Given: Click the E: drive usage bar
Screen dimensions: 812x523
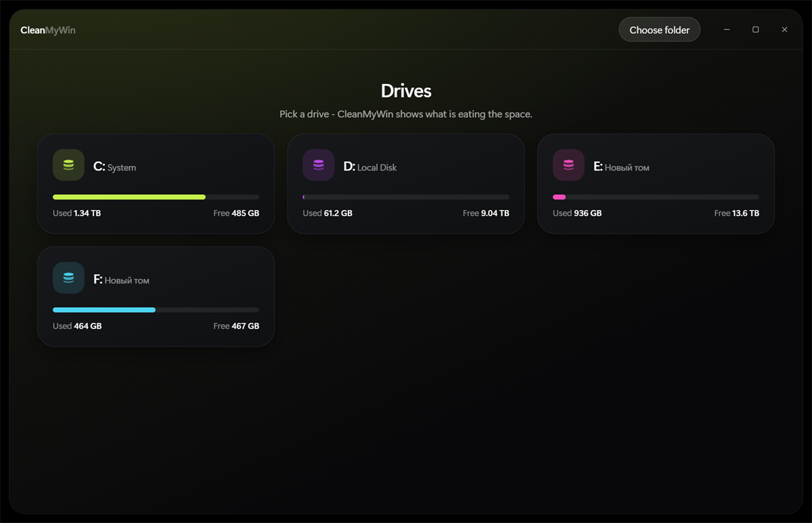Looking at the screenshot, I should [x=656, y=197].
